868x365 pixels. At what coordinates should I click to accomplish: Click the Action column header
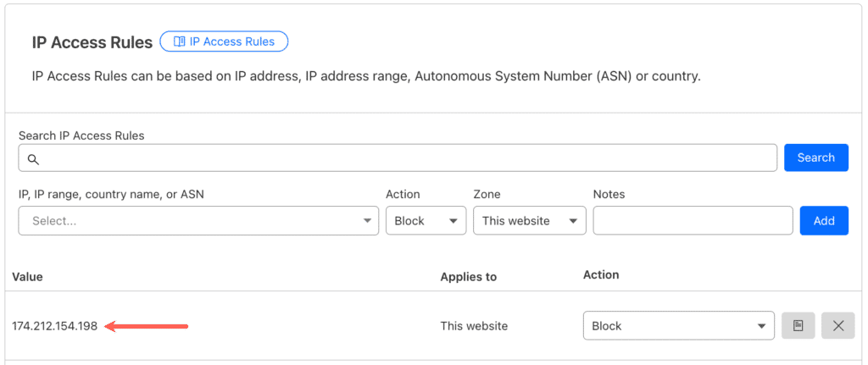601,275
